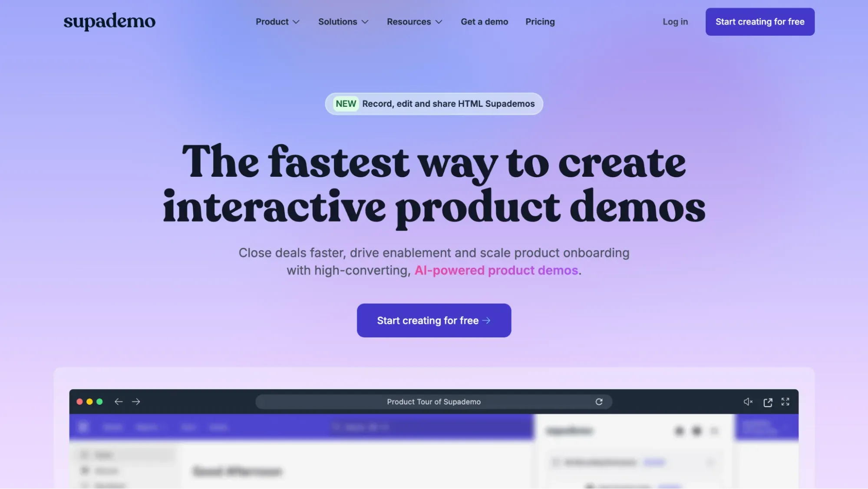Click the speaker/volume icon in demo toolbar
Viewport: 868px width, 489px height.
[x=748, y=401]
